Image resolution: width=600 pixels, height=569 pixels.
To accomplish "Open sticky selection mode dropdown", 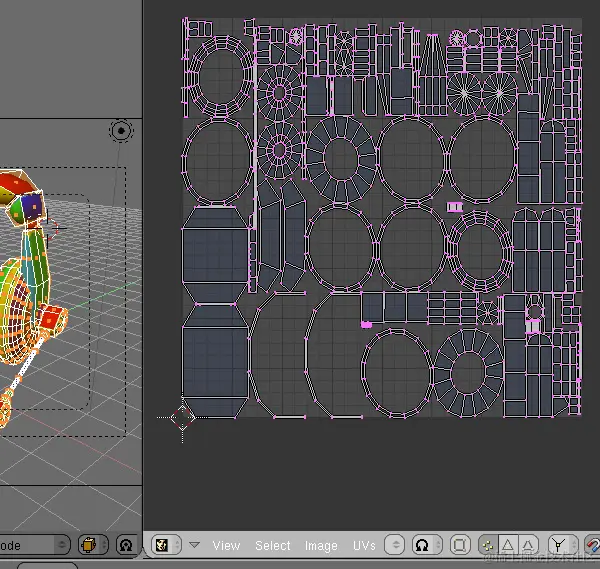I will (x=562, y=545).
